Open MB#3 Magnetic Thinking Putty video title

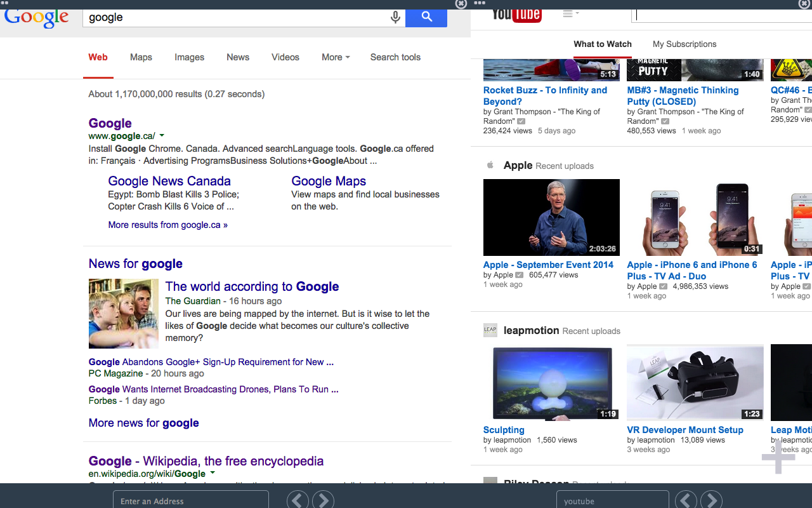click(x=683, y=96)
